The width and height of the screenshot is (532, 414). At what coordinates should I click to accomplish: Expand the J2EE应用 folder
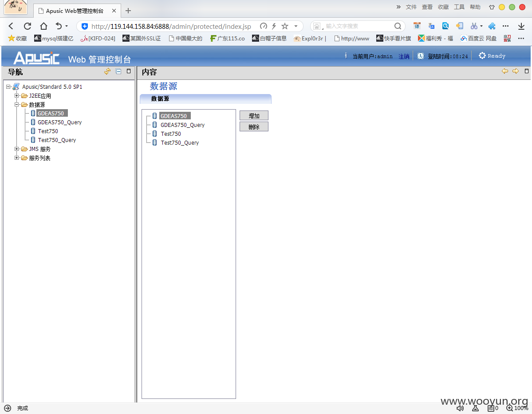pos(16,96)
